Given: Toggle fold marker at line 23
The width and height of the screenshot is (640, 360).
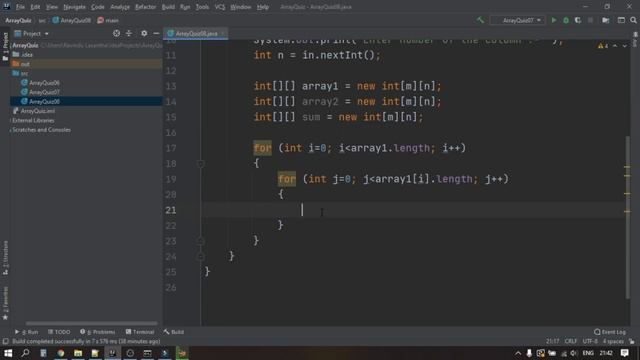Looking at the screenshot, I should (200, 241).
